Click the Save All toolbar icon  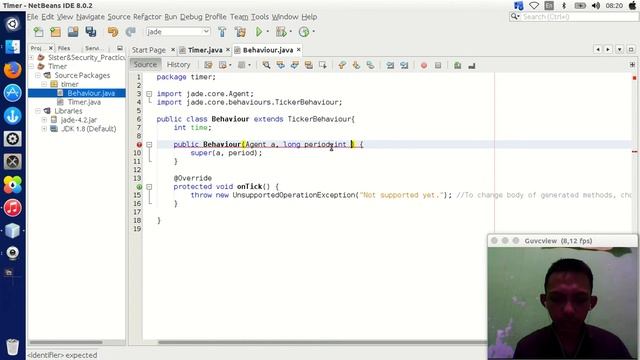(91, 32)
